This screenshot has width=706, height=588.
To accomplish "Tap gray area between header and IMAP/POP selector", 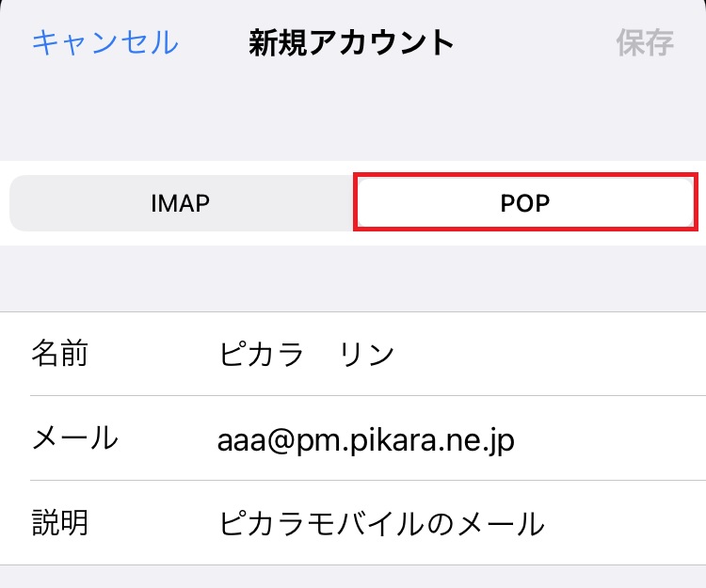I will [353, 118].
